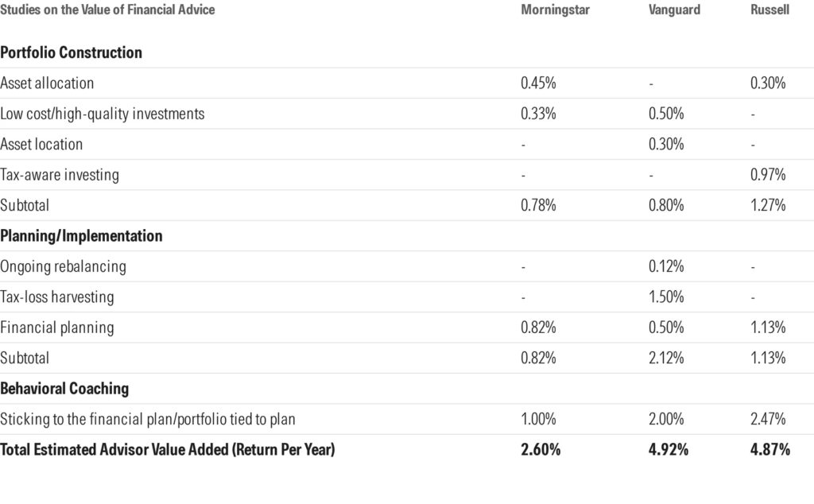This screenshot has height=504, width=814.
Task: Click Russell's 2.47% behavioral coaching value
Action: tap(768, 419)
